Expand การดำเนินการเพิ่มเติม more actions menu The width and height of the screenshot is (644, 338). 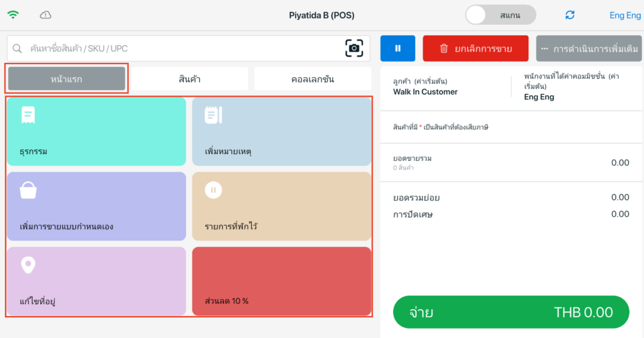tap(589, 48)
